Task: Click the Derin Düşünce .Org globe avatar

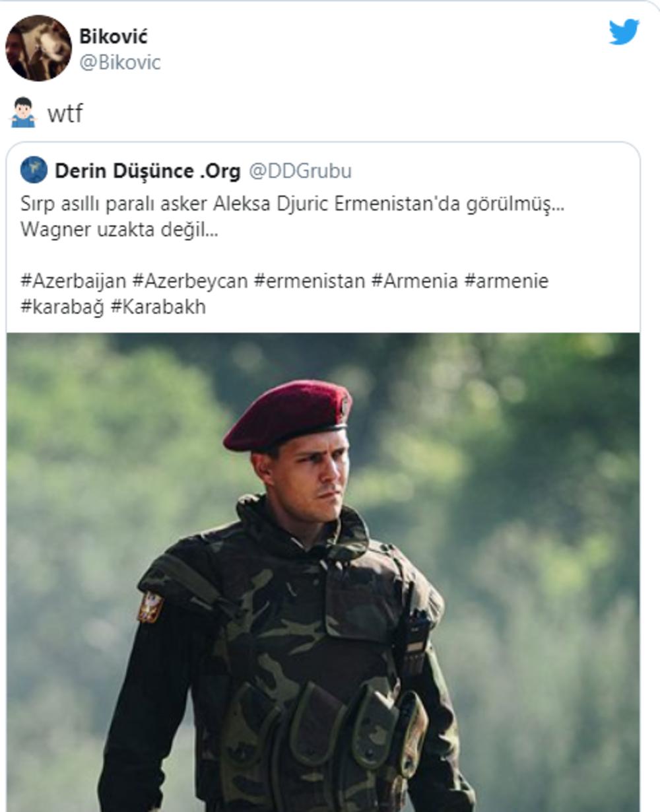Action: [x=34, y=170]
